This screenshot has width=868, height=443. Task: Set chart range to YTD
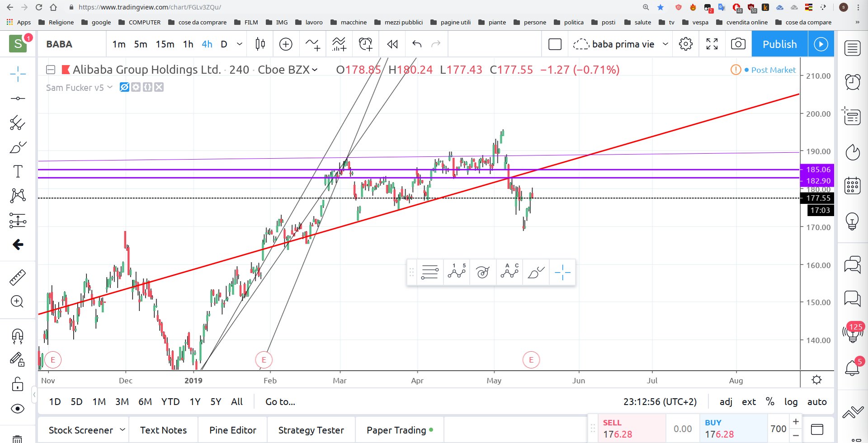[x=170, y=401]
